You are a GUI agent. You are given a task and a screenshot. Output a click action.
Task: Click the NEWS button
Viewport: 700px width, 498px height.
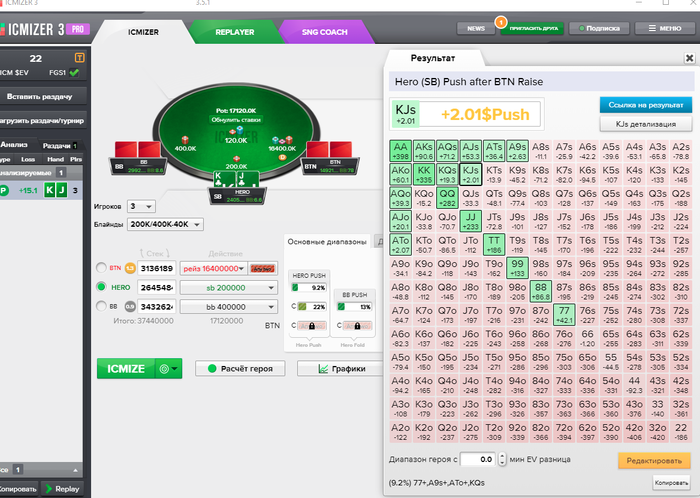point(476,28)
